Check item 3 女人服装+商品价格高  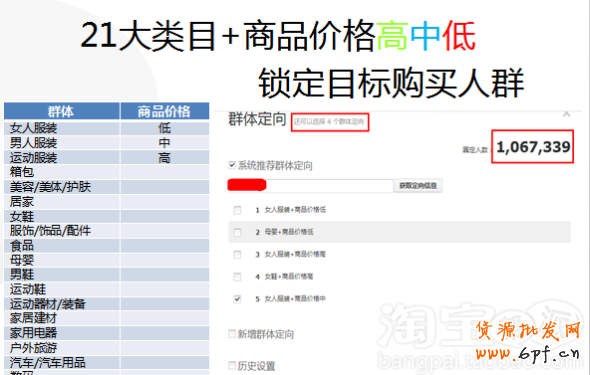237,255
